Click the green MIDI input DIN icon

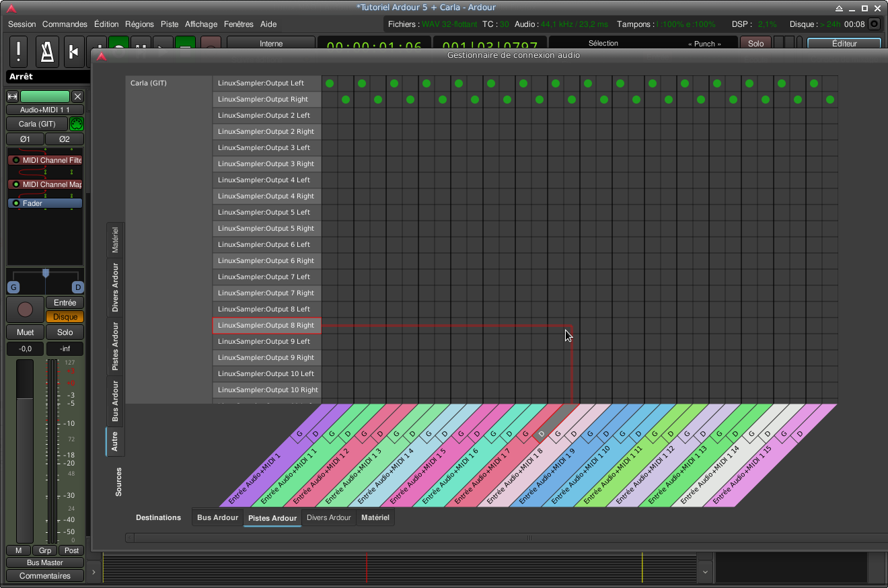click(x=77, y=124)
